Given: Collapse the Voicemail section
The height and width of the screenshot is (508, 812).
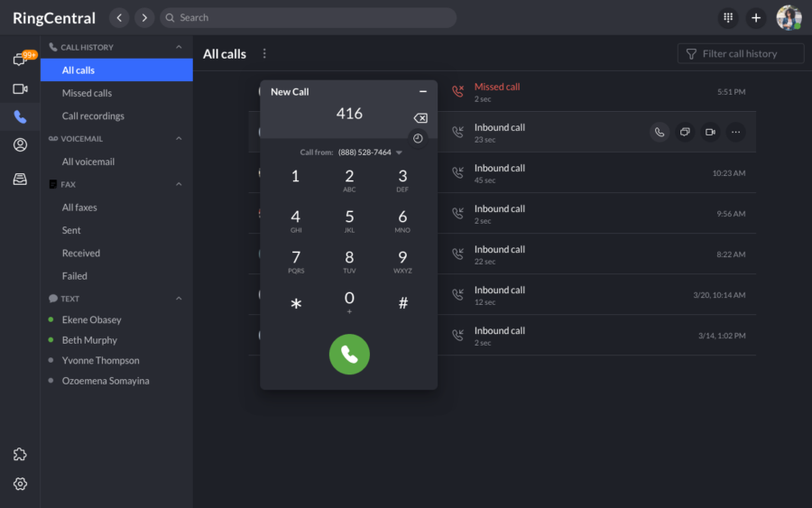Looking at the screenshot, I should 179,139.
